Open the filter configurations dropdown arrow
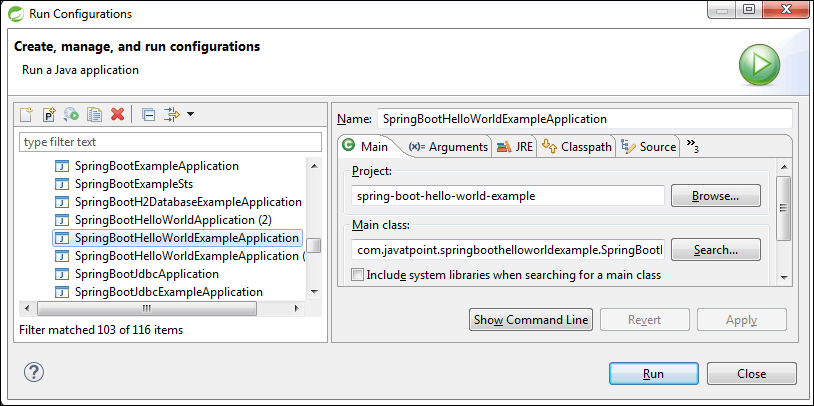Viewport: 814px width, 406px height. point(190,115)
